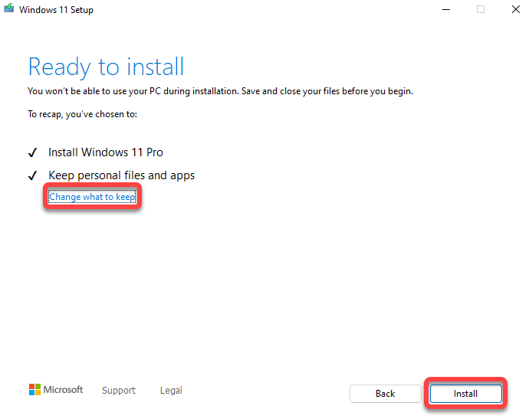Close the Windows 11 Setup window
Viewport: 532px width, 419px height.
pos(516,9)
